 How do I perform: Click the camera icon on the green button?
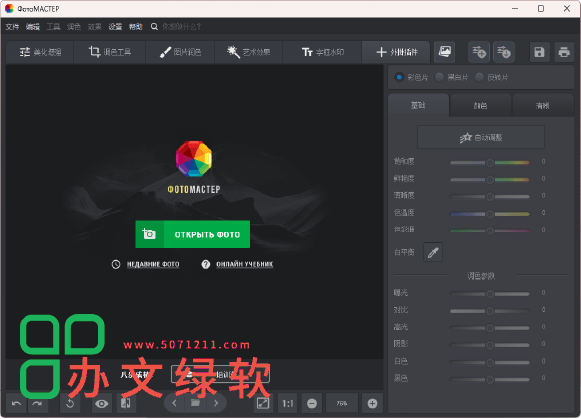click(149, 234)
